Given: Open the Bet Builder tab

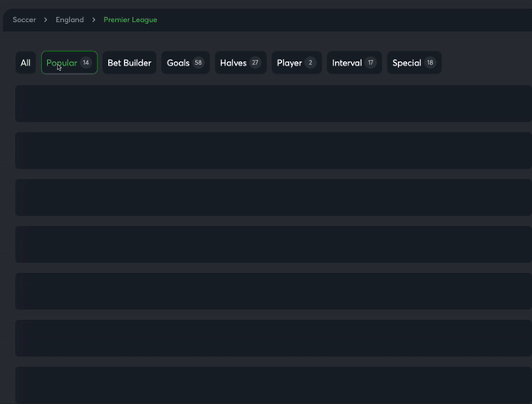Looking at the screenshot, I should [x=129, y=63].
